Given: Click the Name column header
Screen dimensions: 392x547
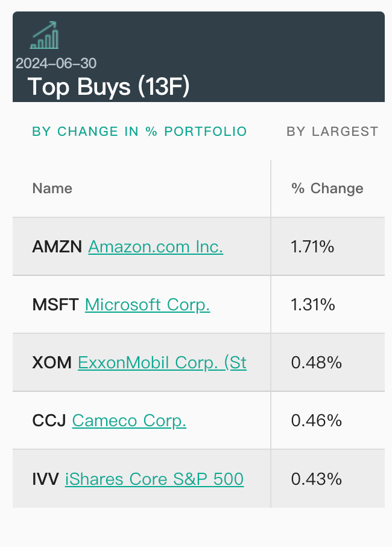Looking at the screenshot, I should pyautogui.click(x=52, y=188).
